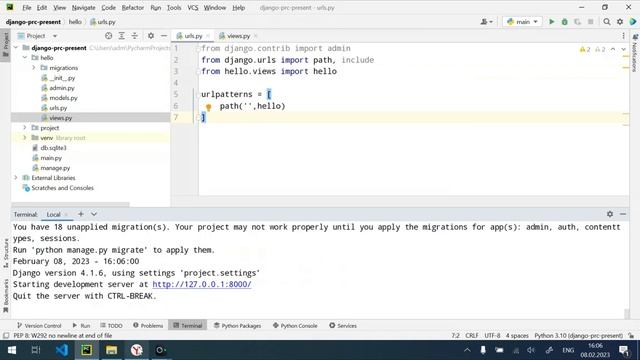Image resolution: width=640 pixels, height=360 pixels.
Task: Collapse the hello folder
Action: [25, 58]
